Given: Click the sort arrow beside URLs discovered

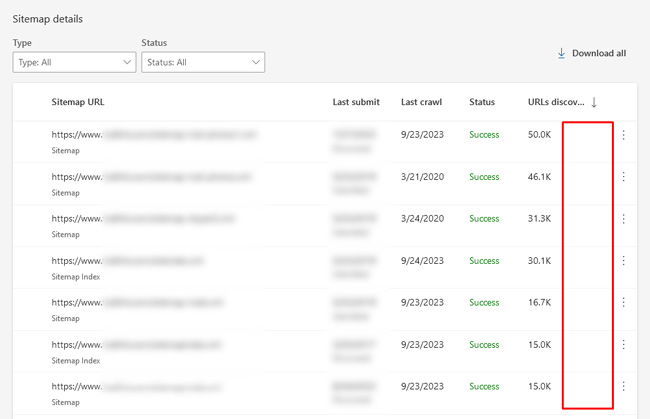Looking at the screenshot, I should pyautogui.click(x=595, y=102).
